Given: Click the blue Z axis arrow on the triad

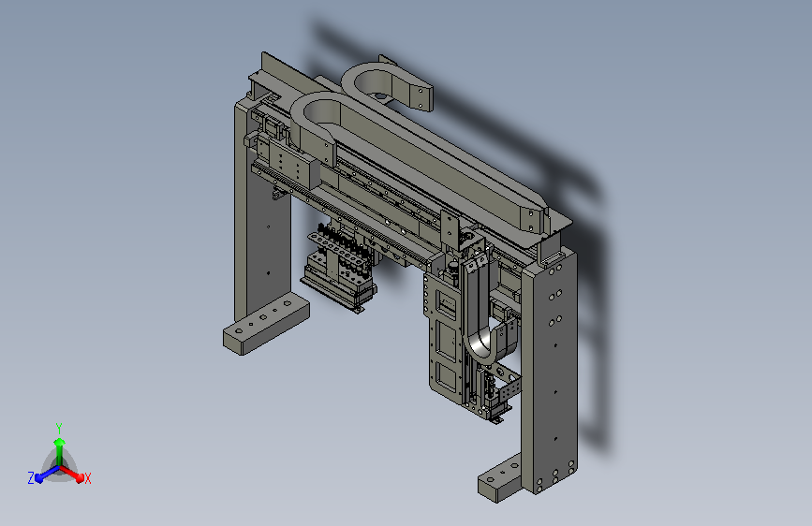Looking at the screenshot, I should (x=46, y=475).
